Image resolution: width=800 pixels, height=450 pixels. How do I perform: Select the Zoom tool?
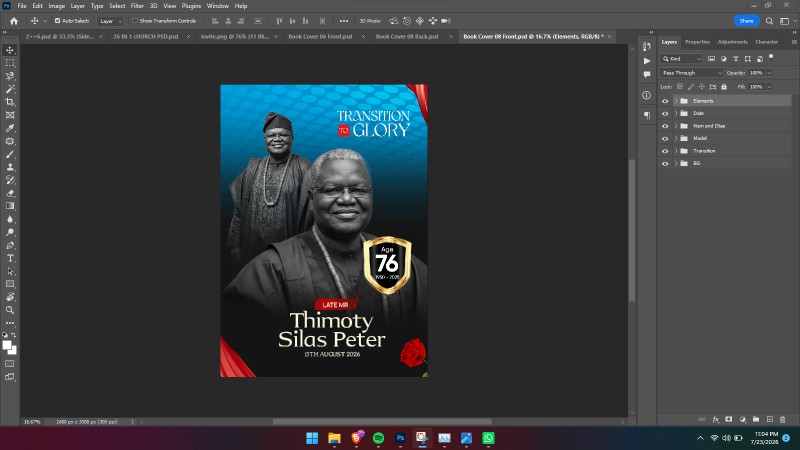point(10,310)
